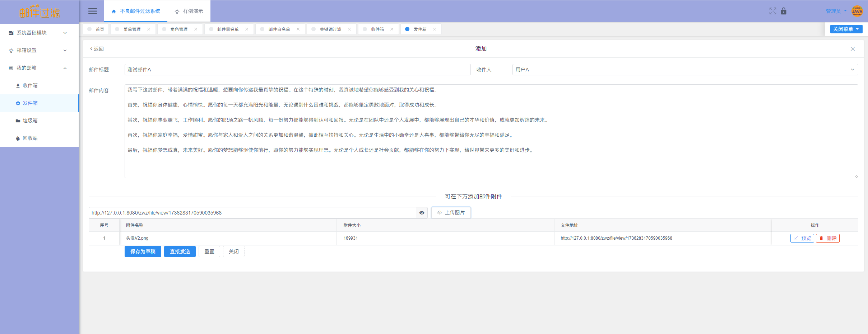Close the 邮件白名单 tab
The width and height of the screenshot is (868, 334).
pos(298,29)
